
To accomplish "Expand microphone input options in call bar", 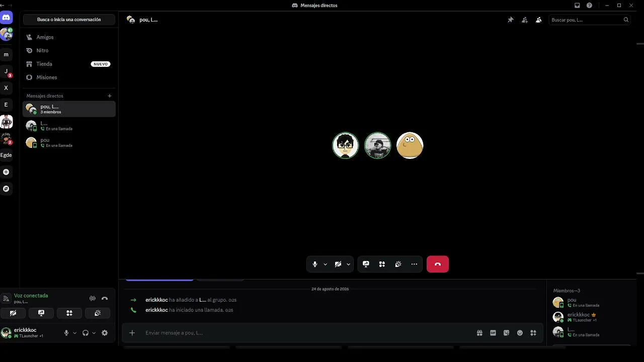I will coord(325,264).
